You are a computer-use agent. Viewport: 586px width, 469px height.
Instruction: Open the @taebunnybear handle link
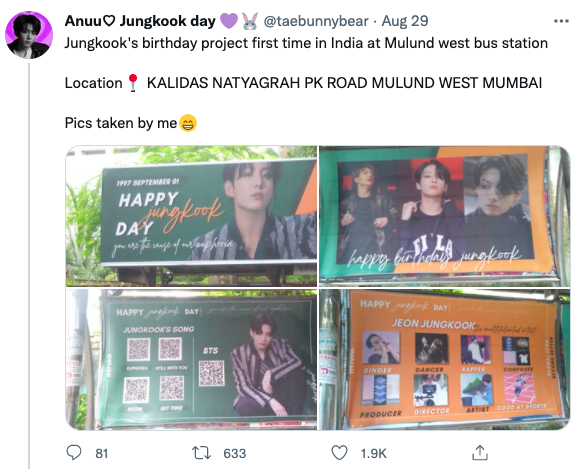[x=316, y=21]
